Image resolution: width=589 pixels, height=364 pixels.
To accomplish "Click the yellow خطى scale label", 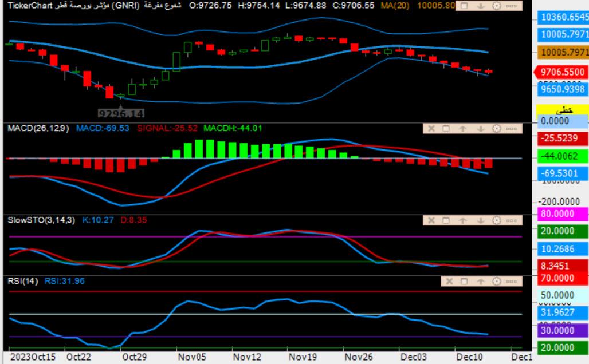I will (562, 109).
